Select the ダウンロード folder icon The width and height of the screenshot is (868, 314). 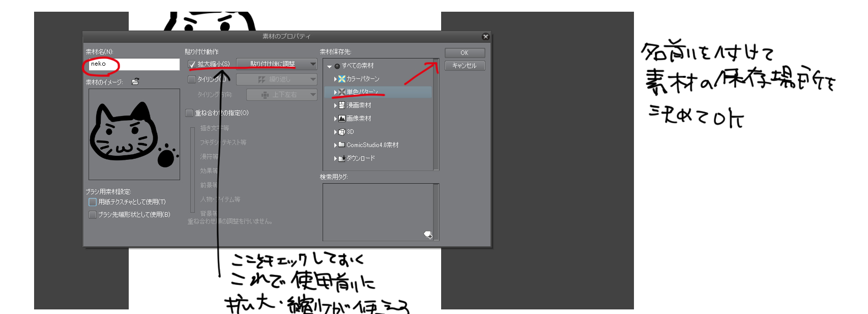click(x=342, y=158)
